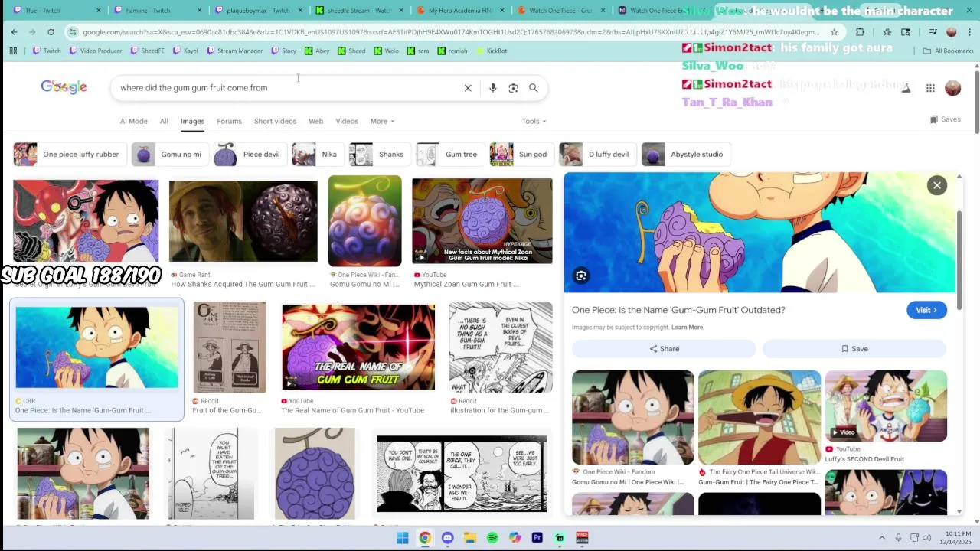Open the browser extensions puzzle icon
The height and width of the screenshot is (551, 980).
point(860,32)
